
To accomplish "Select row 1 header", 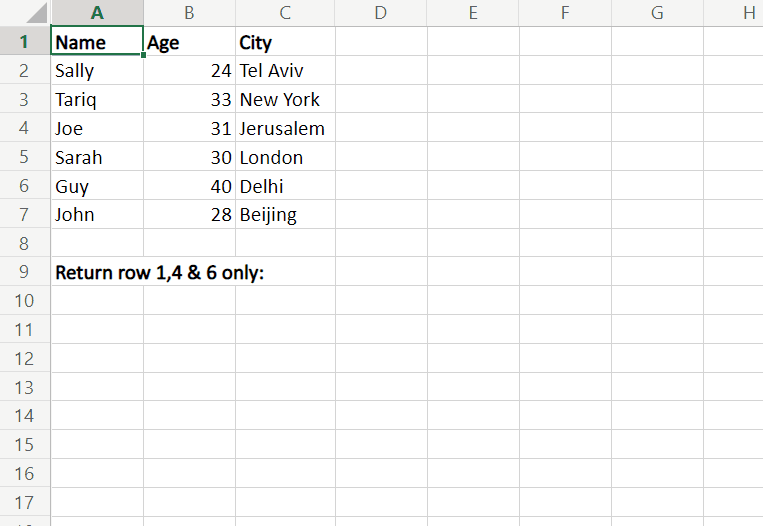I will click(25, 42).
